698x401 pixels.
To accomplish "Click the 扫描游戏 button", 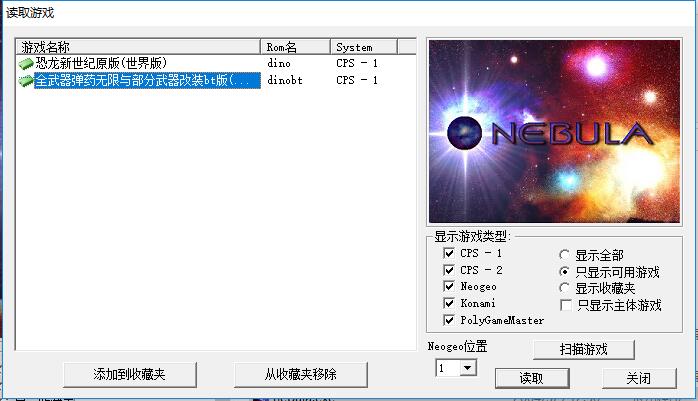I will pyautogui.click(x=584, y=349).
